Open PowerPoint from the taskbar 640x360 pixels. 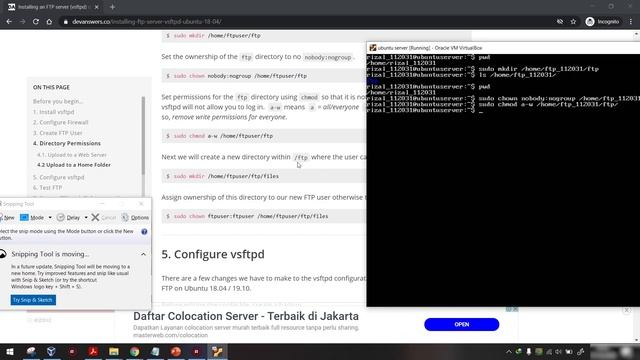coord(176,351)
